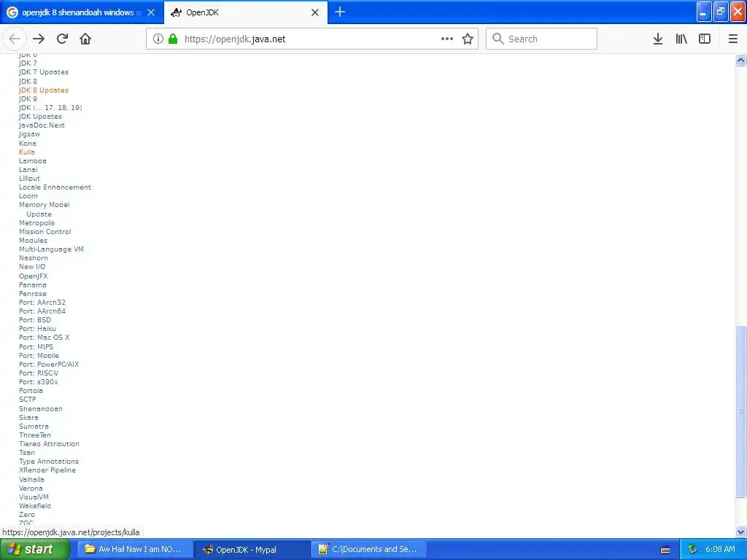
Task: Reload the current page
Action: click(62, 39)
